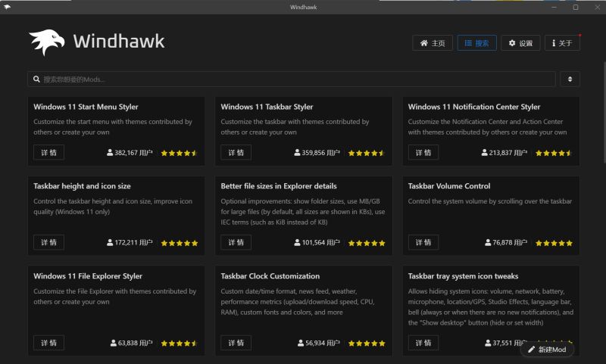Click the 56,934 用户 user count
606x364 pixels.
(319, 343)
